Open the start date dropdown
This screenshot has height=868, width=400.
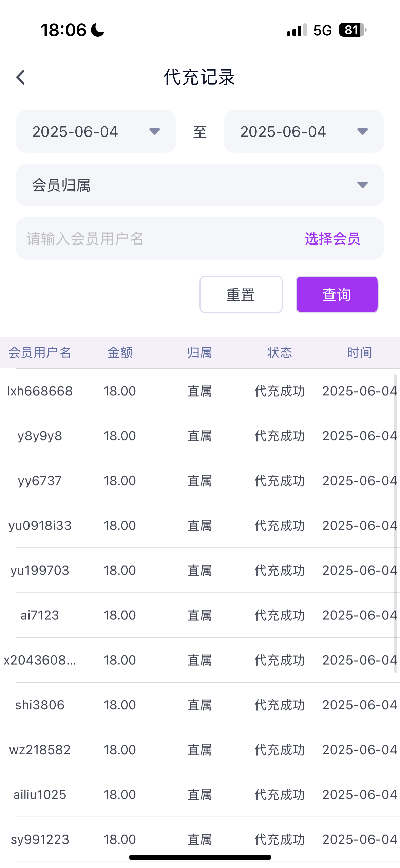coord(96,131)
